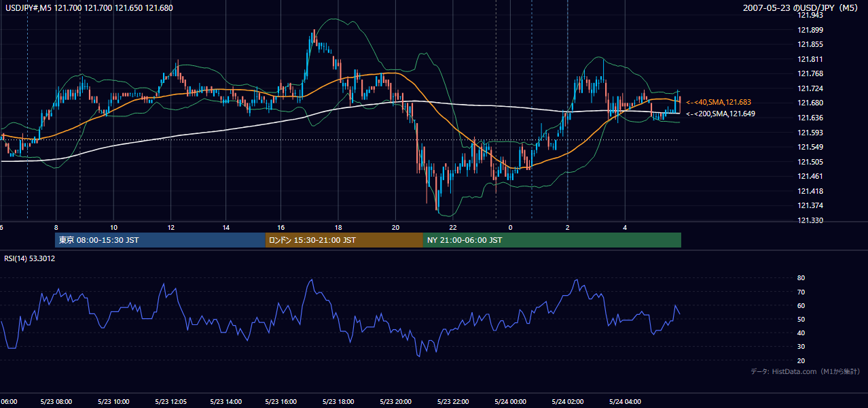Viewport: 868px width, 408px height.
Task: Click price axis value 121.418
Action: pos(811,191)
